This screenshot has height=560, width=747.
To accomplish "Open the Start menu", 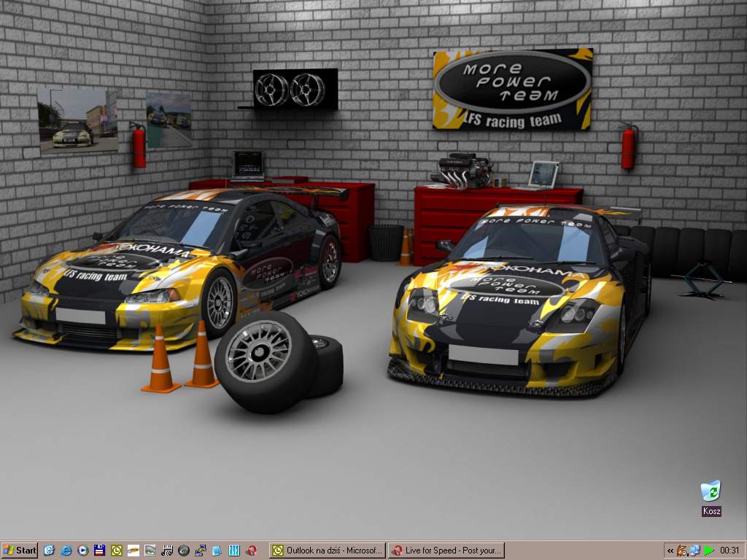I will pos(20,551).
